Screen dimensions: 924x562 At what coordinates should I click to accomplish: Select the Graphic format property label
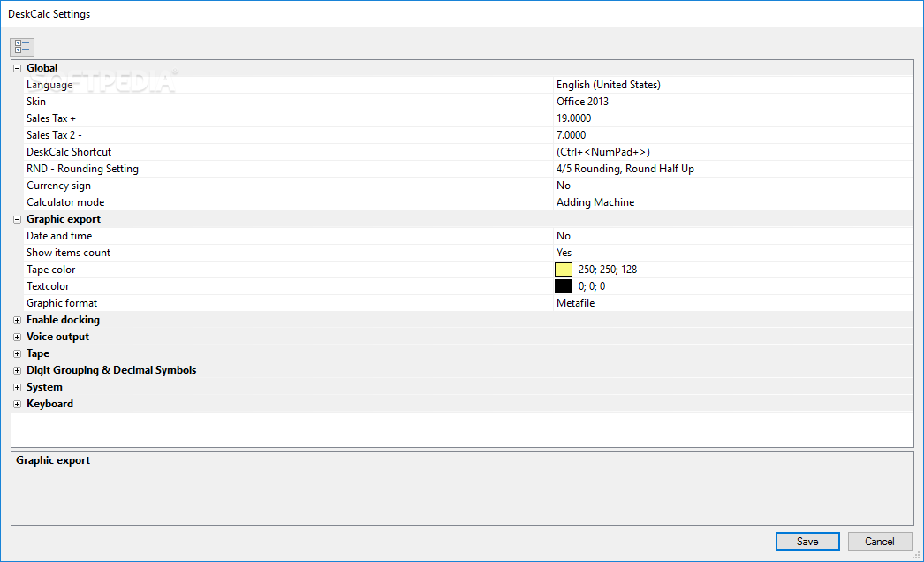click(62, 303)
